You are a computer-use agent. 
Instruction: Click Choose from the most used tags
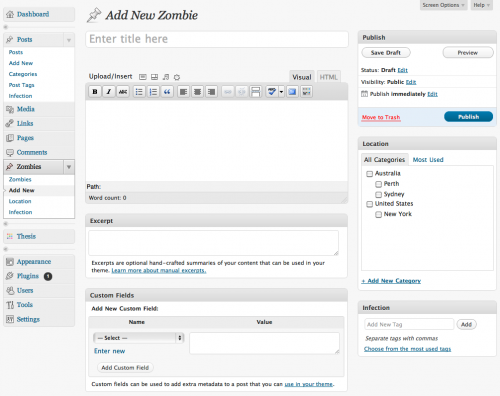pyautogui.click(x=407, y=349)
